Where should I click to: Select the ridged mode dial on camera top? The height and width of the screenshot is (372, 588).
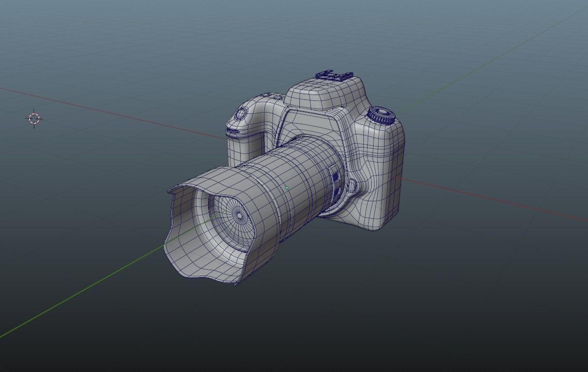381,115
